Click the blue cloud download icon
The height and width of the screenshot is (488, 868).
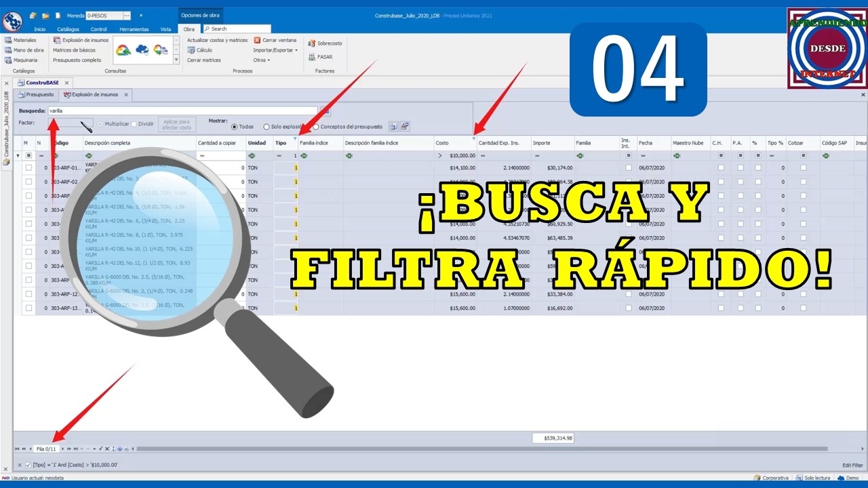tap(142, 50)
